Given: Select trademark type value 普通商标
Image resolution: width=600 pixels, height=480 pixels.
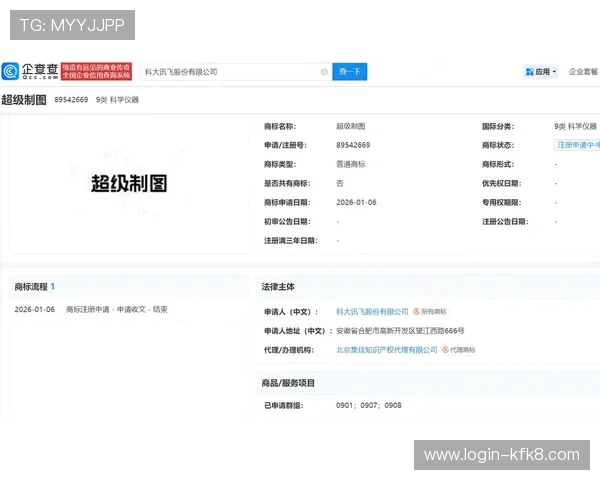Looking at the screenshot, I should pyautogui.click(x=351, y=164).
